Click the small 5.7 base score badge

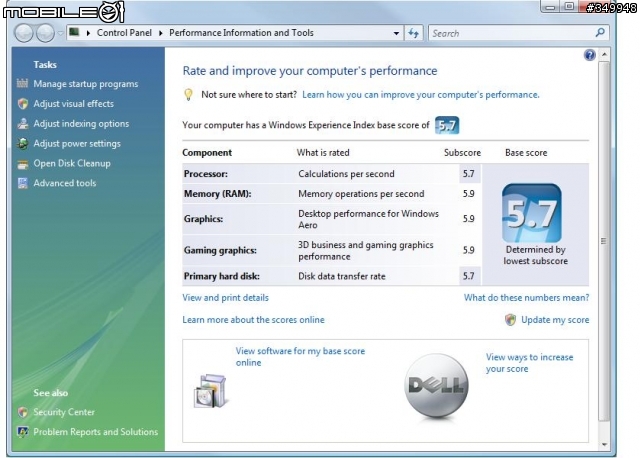447,125
